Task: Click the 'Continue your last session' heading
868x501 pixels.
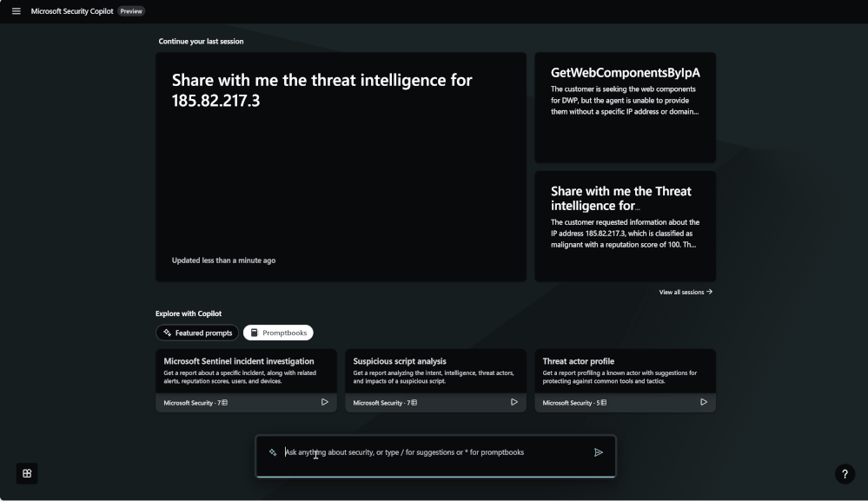Action: tap(201, 42)
